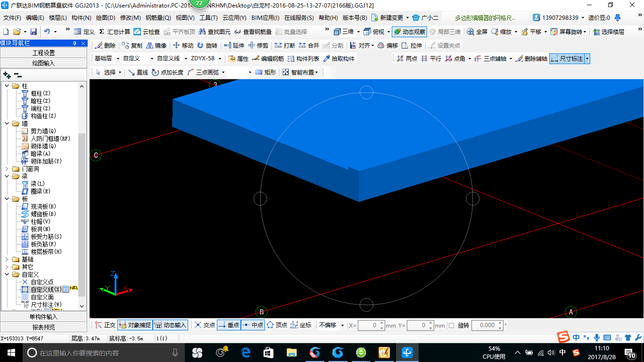Screen dimensions: 644x362
Task: Expand the 门窗洞 tree node
Action: 7,169
